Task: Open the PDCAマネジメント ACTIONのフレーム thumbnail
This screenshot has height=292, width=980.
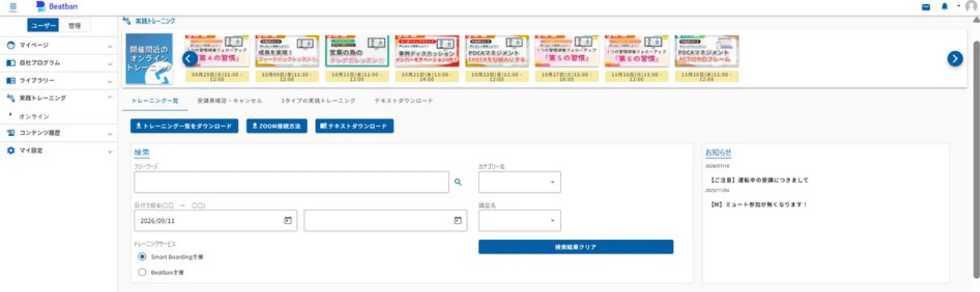Action: coord(707,51)
